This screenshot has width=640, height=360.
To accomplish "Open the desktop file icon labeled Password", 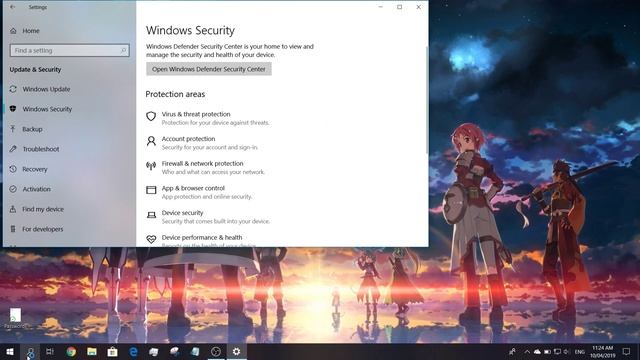I will pos(15,318).
